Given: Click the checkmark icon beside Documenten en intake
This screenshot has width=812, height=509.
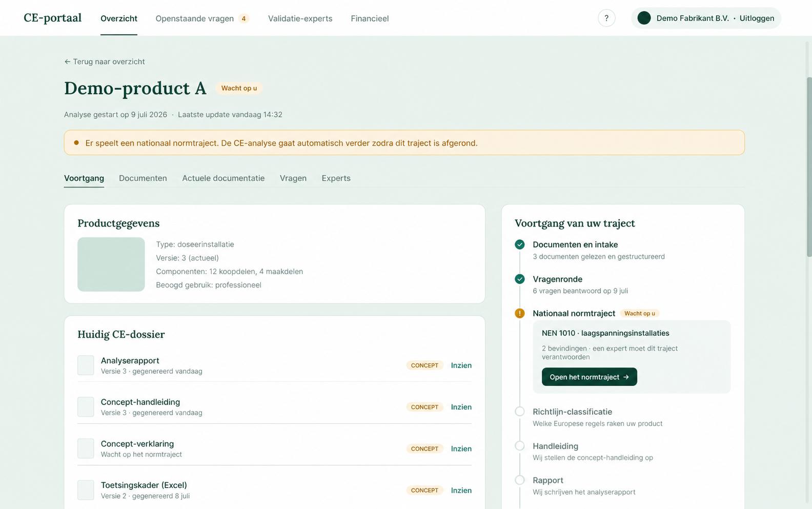Looking at the screenshot, I should point(520,245).
